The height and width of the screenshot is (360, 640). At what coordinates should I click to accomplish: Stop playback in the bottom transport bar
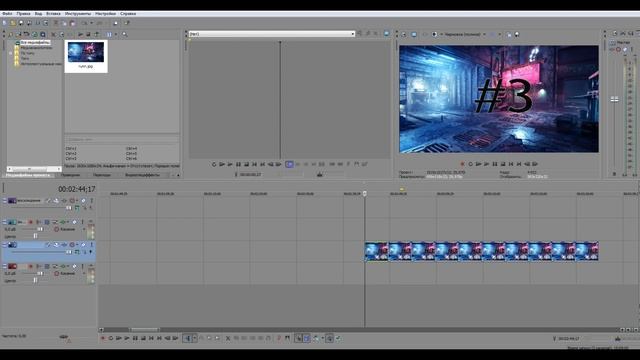[x=143, y=338]
